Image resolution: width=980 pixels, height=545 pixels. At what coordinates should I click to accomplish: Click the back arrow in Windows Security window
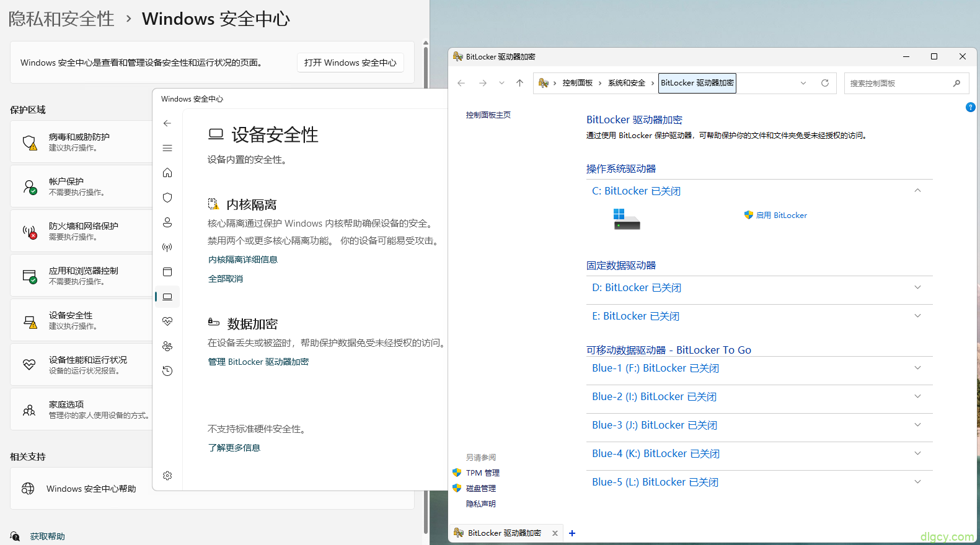(167, 123)
